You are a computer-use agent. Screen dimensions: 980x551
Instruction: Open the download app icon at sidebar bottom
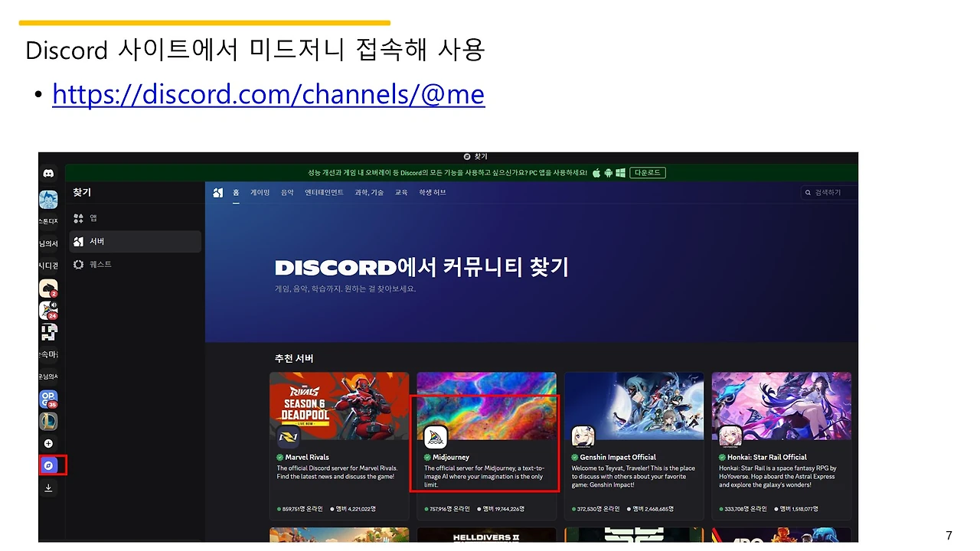(x=48, y=487)
